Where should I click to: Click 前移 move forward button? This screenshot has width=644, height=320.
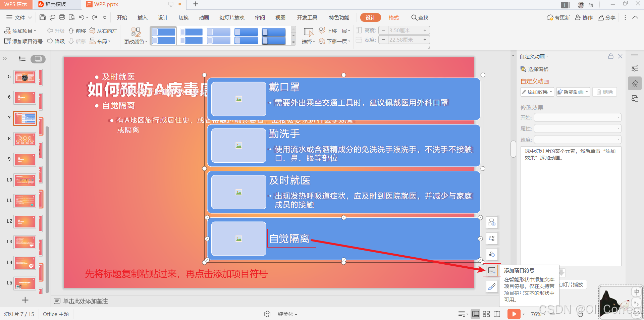click(x=77, y=31)
